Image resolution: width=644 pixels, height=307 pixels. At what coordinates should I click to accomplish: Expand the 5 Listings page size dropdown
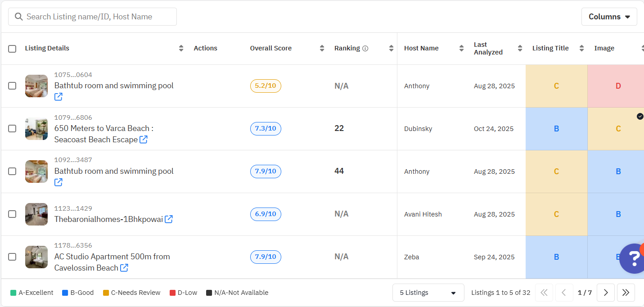pyautogui.click(x=428, y=293)
